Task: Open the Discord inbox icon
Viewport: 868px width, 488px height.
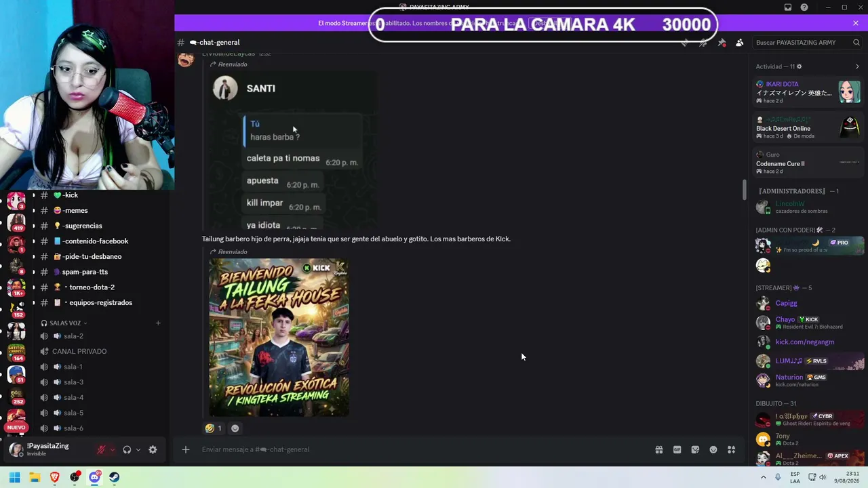Action: pyautogui.click(x=788, y=7)
